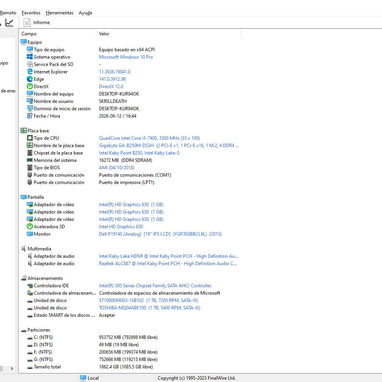Screen dimensions: 382x382
Task: Open the Realtek ALC887 audio adapter link
Action: click(x=168, y=263)
